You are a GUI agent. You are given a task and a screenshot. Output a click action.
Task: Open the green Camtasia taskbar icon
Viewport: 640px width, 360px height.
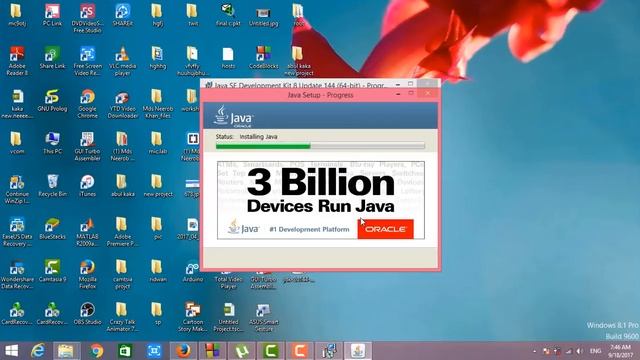click(x=271, y=351)
